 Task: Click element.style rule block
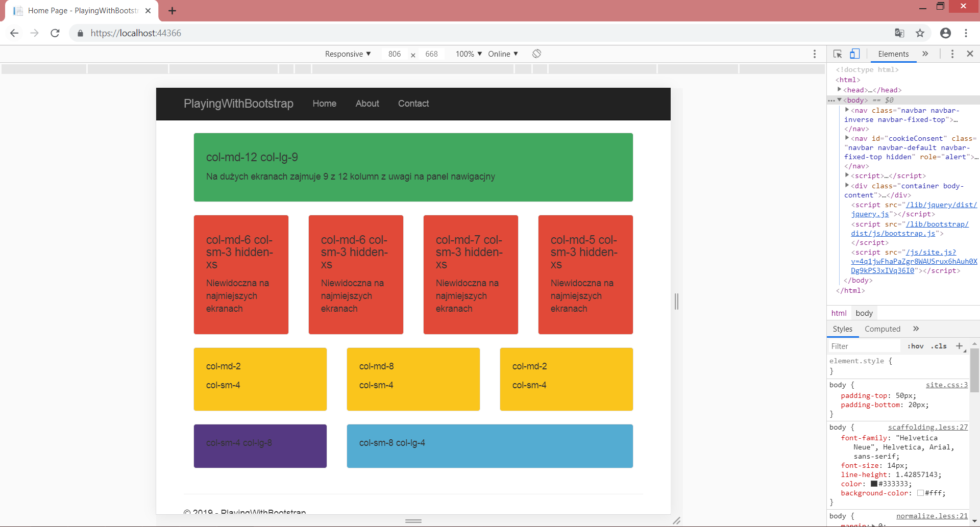click(898, 366)
